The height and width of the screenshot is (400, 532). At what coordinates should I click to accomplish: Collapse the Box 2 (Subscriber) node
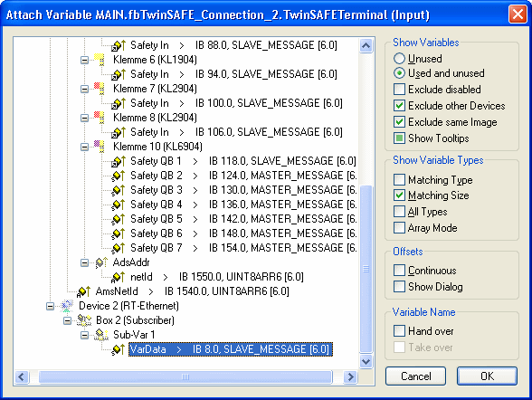pos(67,321)
